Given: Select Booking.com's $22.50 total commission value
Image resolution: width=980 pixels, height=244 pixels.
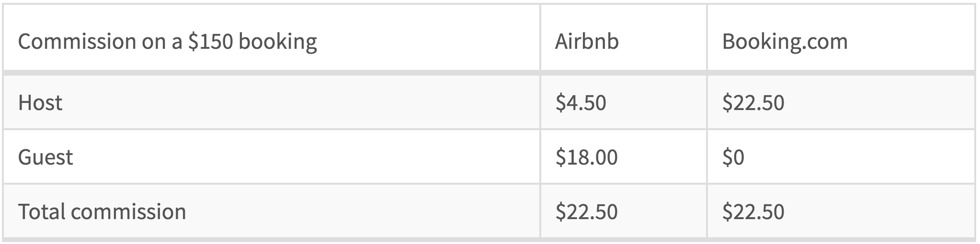Looking at the screenshot, I should [x=753, y=212].
